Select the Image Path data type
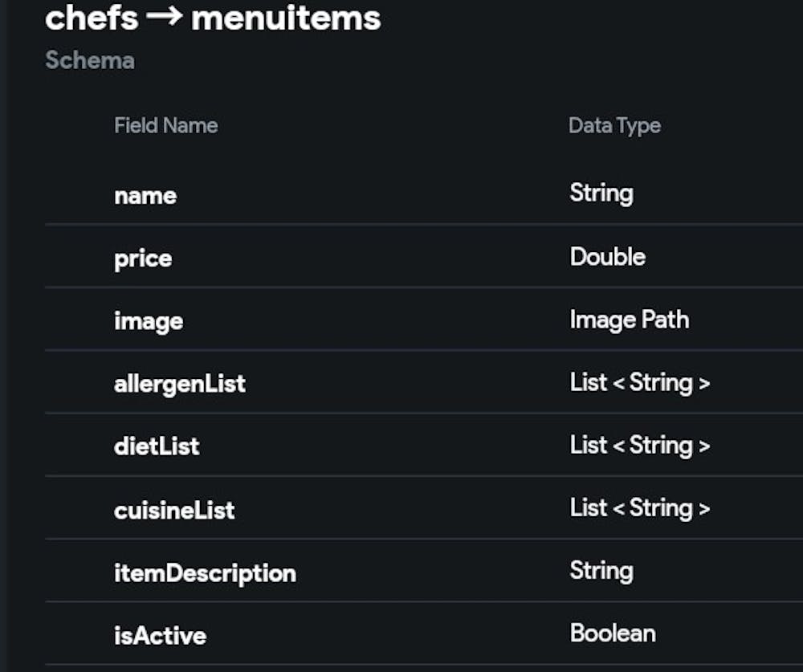Screen dimensions: 803x672 (x=630, y=320)
